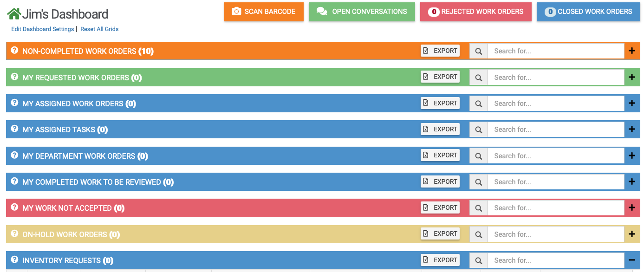Open Edit Dashboard Settings link
The image size is (644, 272).
(42, 29)
